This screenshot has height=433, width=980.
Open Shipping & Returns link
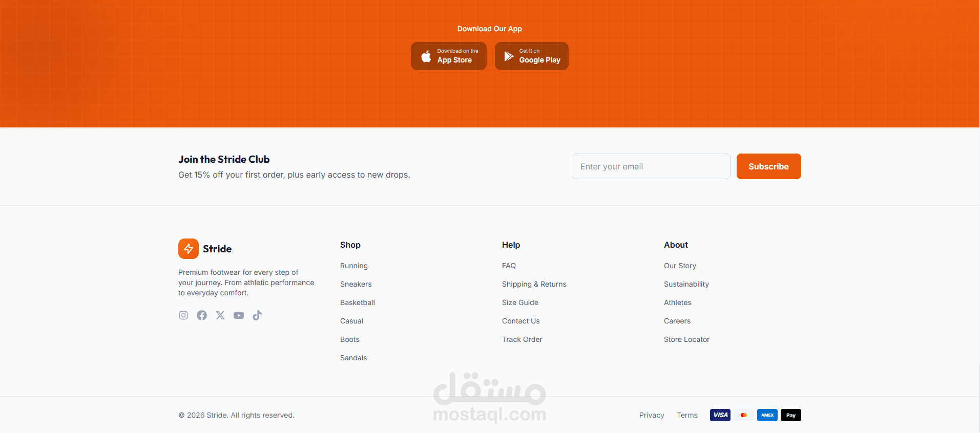tap(534, 284)
